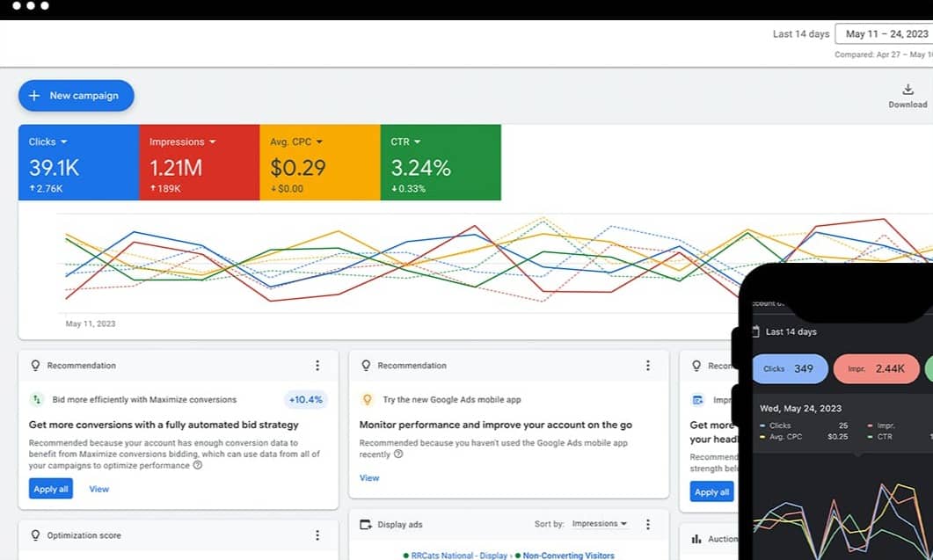This screenshot has height=560, width=933.
Task: Click the 'Monitor performance and improve your account on the go' heading
Action: click(x=496, y=425)
